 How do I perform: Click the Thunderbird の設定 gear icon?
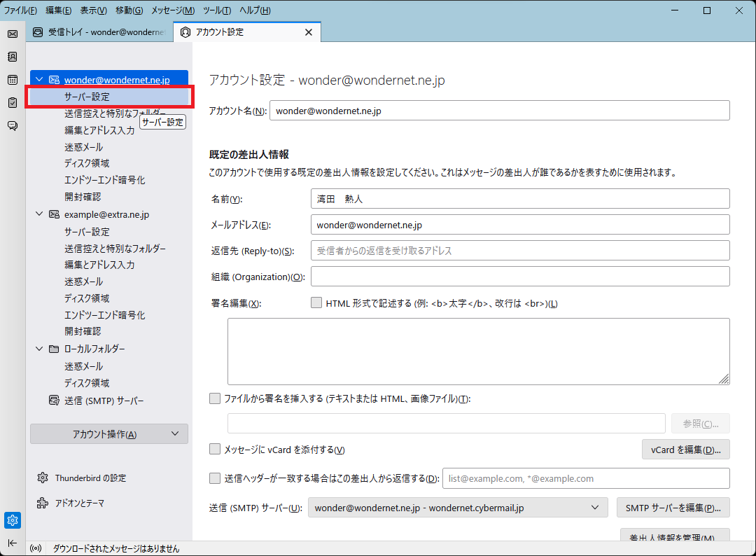coord(43,478)
